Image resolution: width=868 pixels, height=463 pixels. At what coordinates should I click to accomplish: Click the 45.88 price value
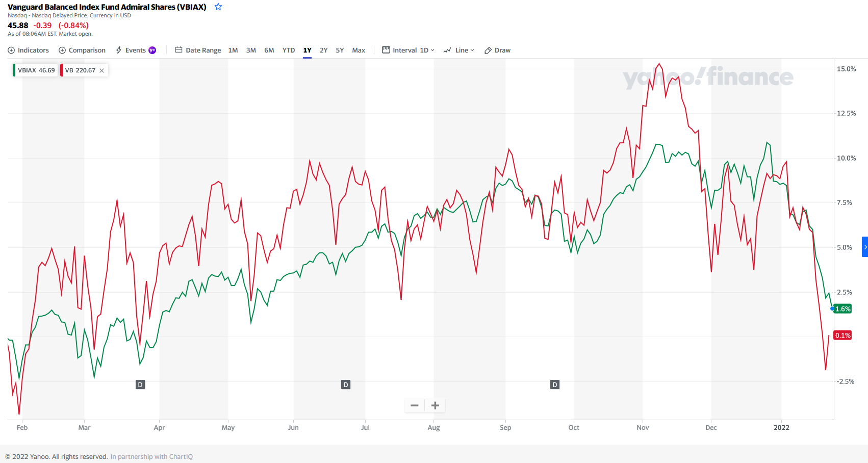(x=18, y=25)
